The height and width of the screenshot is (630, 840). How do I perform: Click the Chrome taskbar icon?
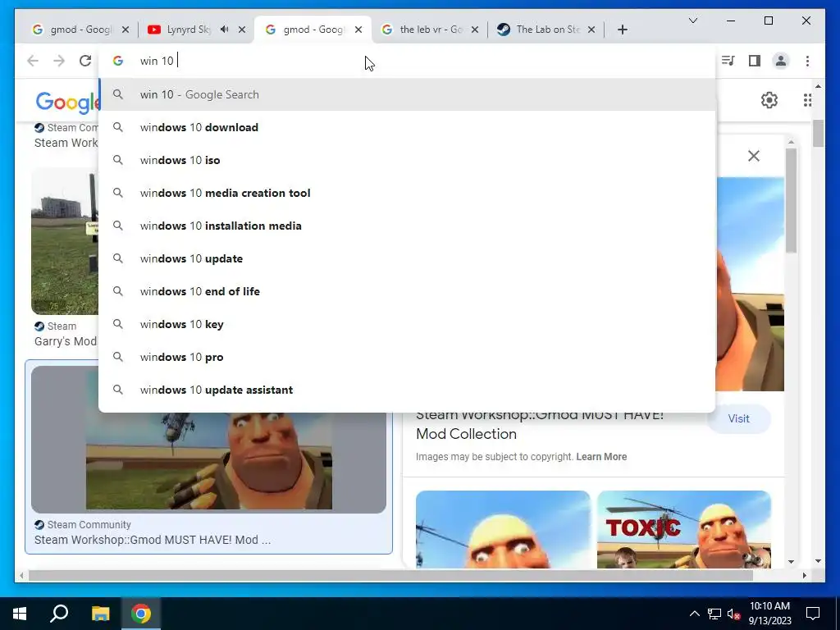pyautogui.click(x=141, y=614)
